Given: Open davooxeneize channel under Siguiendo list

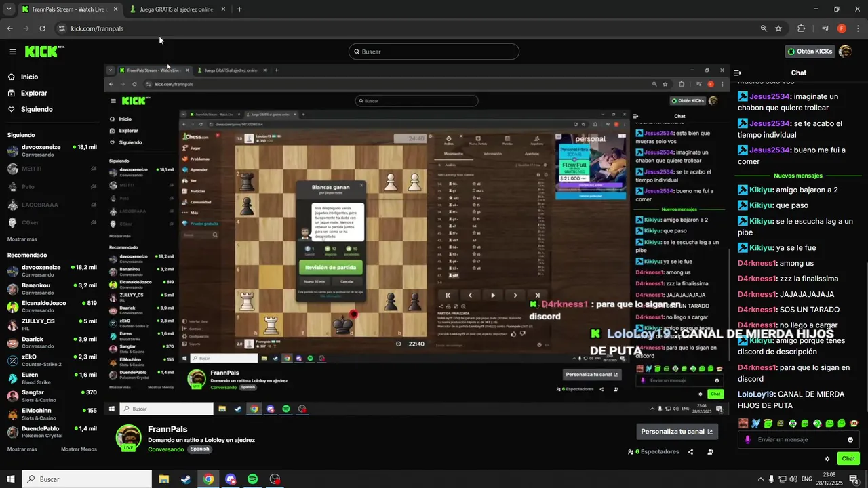Looking at the screenshot, I should click(x=52, y=150).
